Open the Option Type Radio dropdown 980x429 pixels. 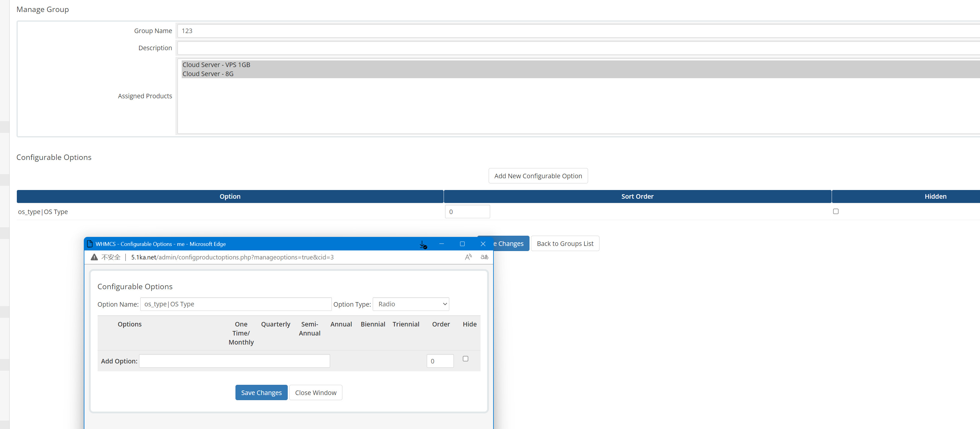point(411,304)
